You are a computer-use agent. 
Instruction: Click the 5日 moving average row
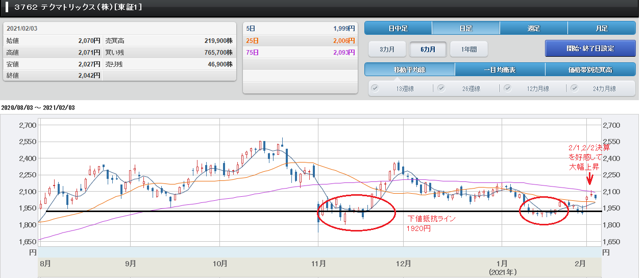coord(300,29)
